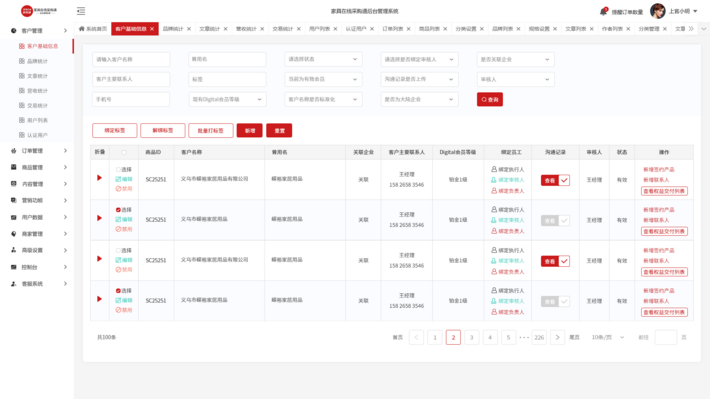
Task: Uncheck the 选择 checkbox in second row
Action: tap(118, 210)
